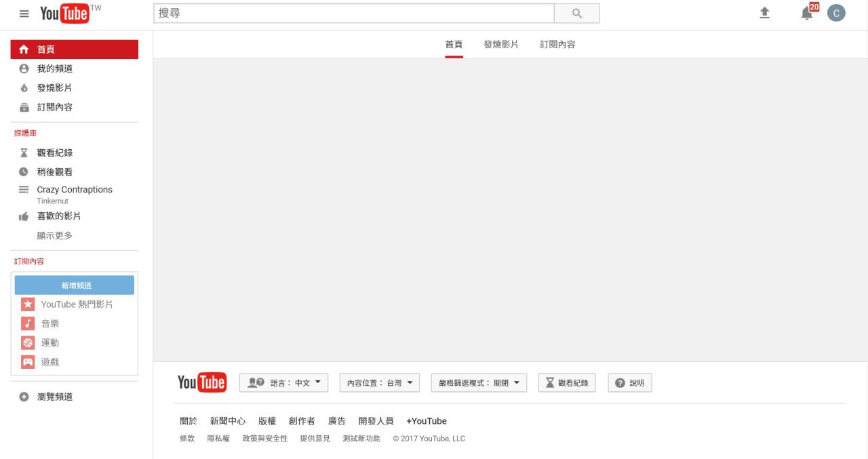The height and width of the screenshot is (459, 868).
Task: Open the 隱私權 footer link
Action: point(218,439)
